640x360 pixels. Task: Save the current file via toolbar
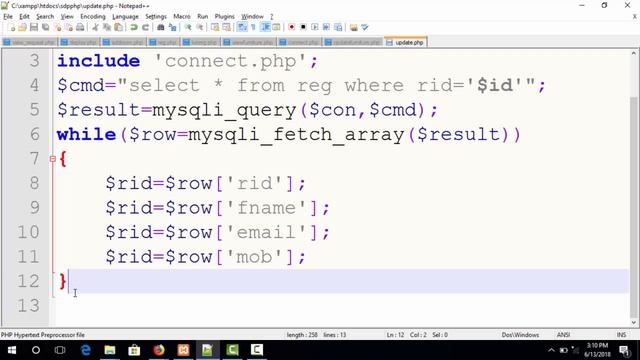(x=34, y=27)
